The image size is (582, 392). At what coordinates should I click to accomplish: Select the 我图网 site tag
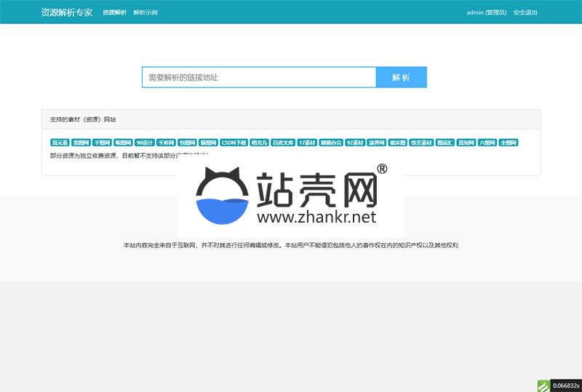[81, 143]
